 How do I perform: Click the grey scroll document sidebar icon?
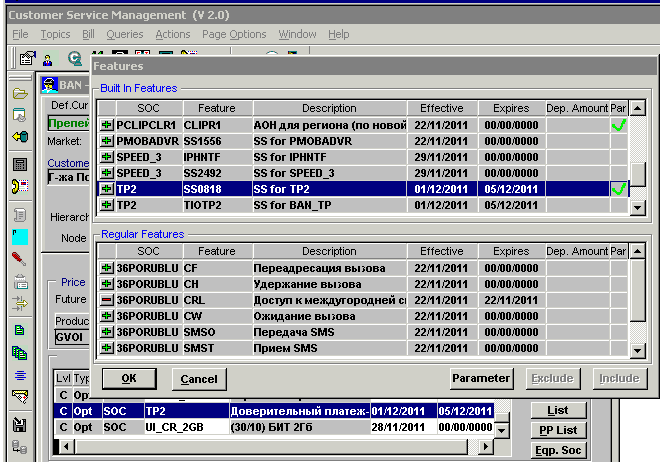20,215
